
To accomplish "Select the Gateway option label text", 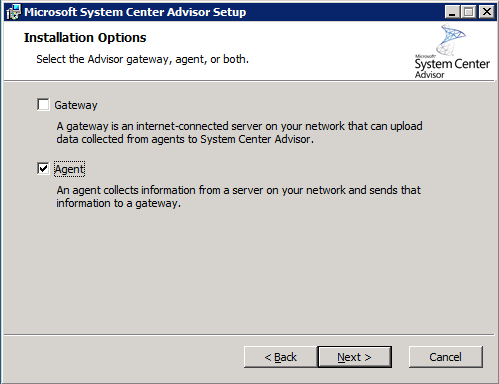I will click(76, 105).
